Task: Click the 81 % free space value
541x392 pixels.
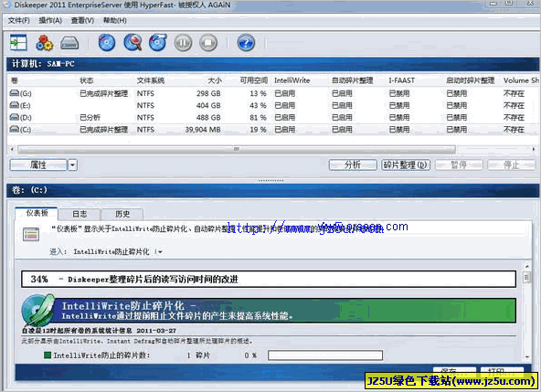Action: 258,117
